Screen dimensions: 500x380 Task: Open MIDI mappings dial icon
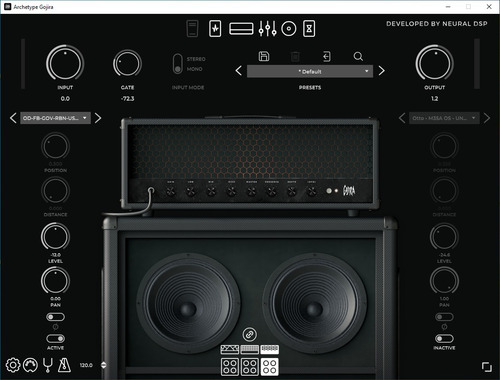point(30,365)
